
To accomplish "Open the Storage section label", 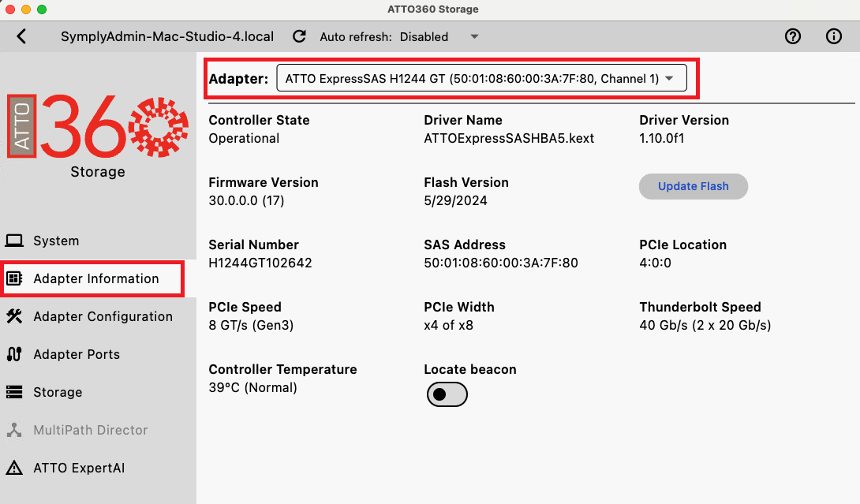I will pos(58,392).
